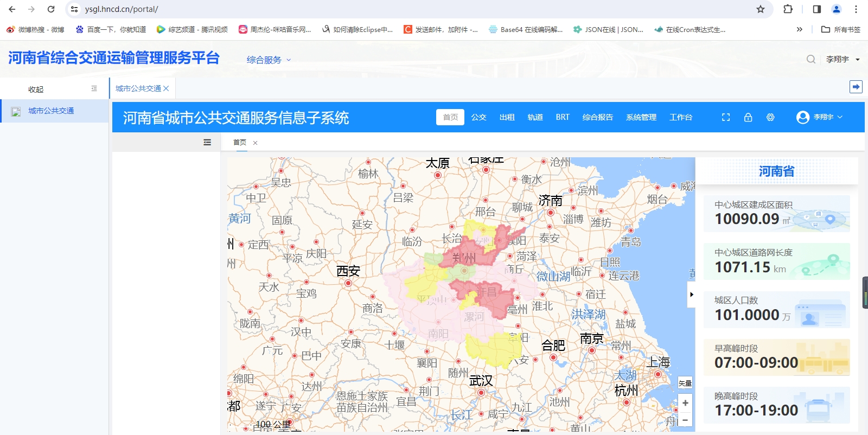Toggle submenu collapse hamburger icon
The width and height of the screenshot is (868, 435).
click(207, 142)
